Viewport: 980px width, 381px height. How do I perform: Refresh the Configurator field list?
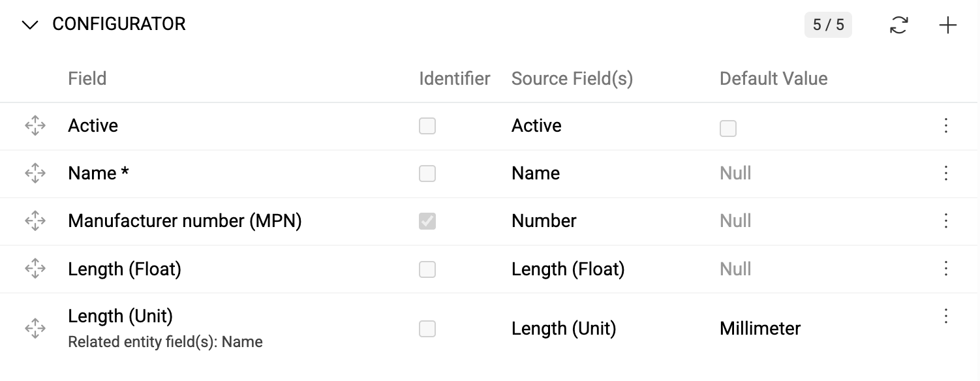898,25
